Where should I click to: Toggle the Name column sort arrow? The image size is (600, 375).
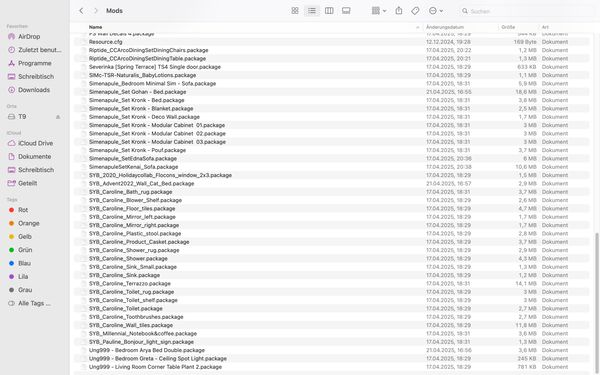click(417, 27)
